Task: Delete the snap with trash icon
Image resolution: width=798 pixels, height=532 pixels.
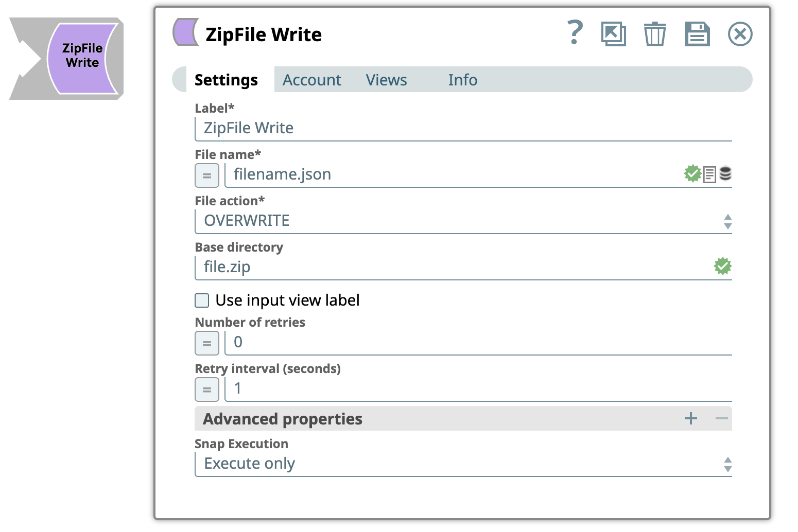Action: click(x=655, y=34)
